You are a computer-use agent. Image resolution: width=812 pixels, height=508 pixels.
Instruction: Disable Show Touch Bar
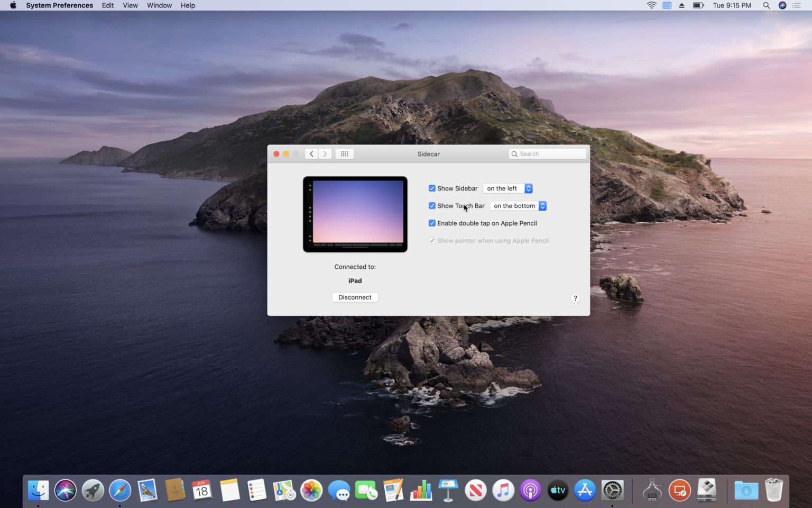[x=432, y=205]
